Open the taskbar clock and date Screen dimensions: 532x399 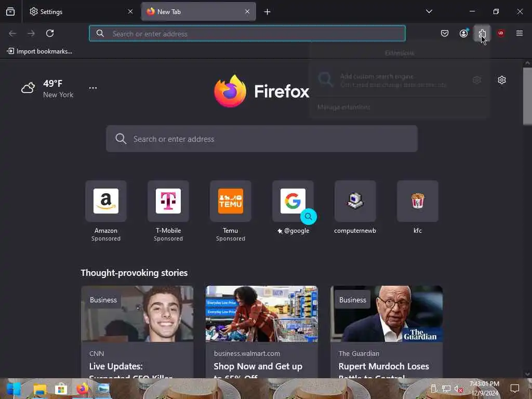point(484,389)
